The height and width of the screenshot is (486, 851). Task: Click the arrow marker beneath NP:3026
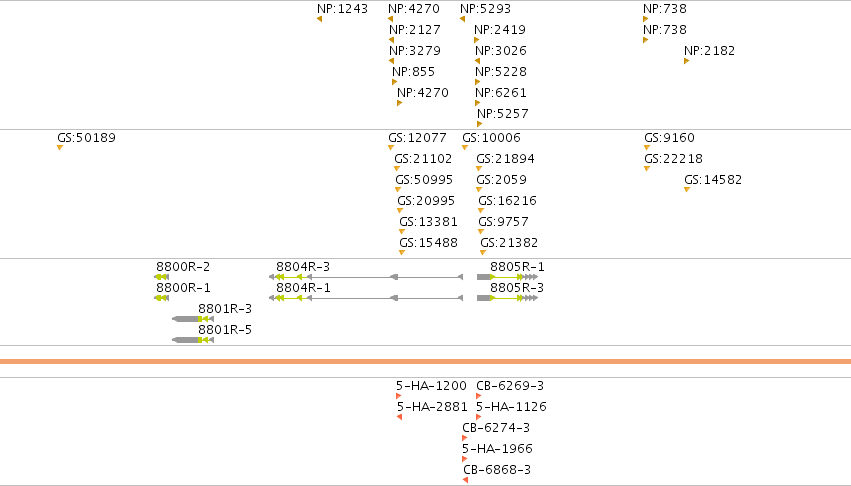[477, 61]
